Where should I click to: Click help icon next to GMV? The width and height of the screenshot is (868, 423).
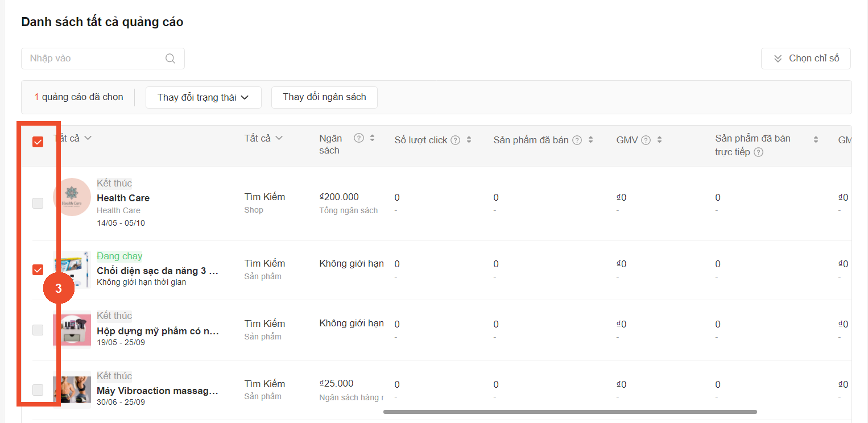(646, 140)
